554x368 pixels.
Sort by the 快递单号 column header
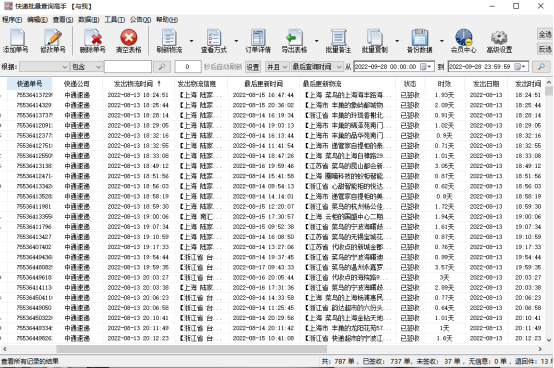[30, 84]
